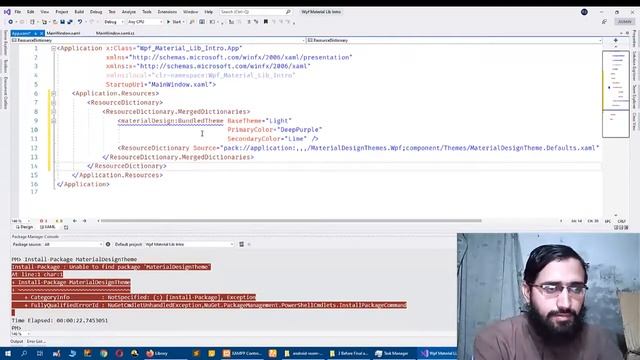640x360 pixels.
Task: Click the materialDesign:BundledTheme tag text
Action: tap(171, 121)
